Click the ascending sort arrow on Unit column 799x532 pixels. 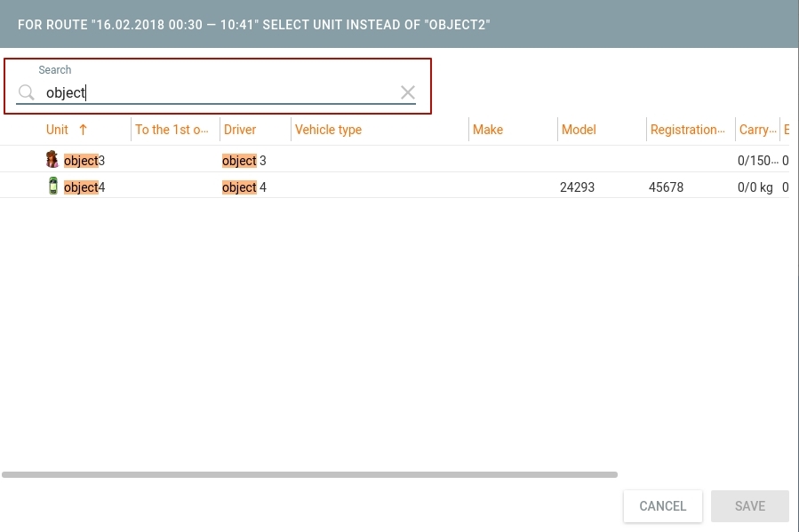pos(83,130)
